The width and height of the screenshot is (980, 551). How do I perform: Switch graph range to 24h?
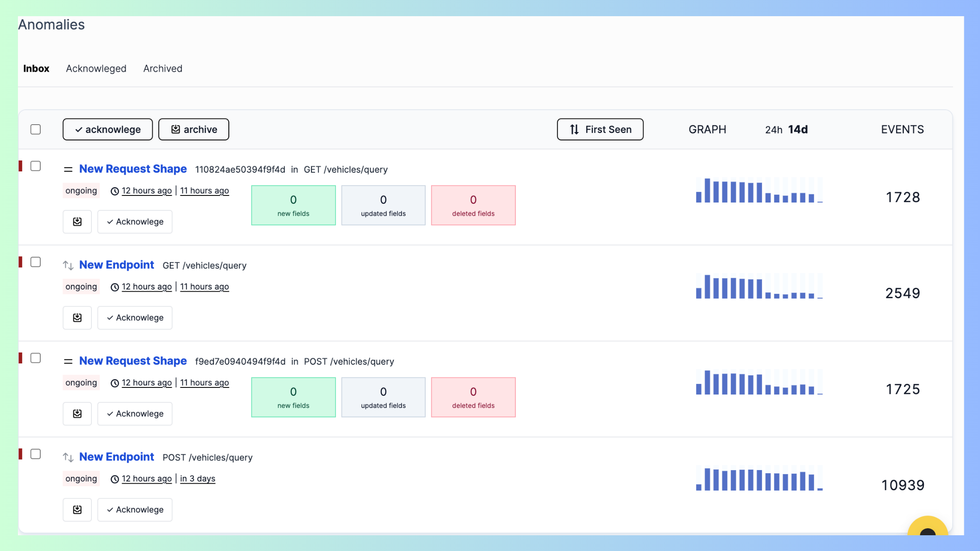[x=773, y=129]
